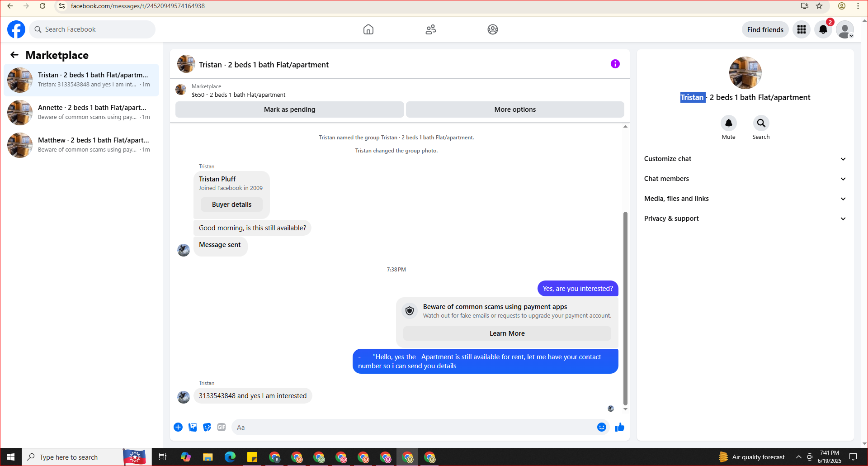Expand the Chat members section

click(x=745, y=179)
